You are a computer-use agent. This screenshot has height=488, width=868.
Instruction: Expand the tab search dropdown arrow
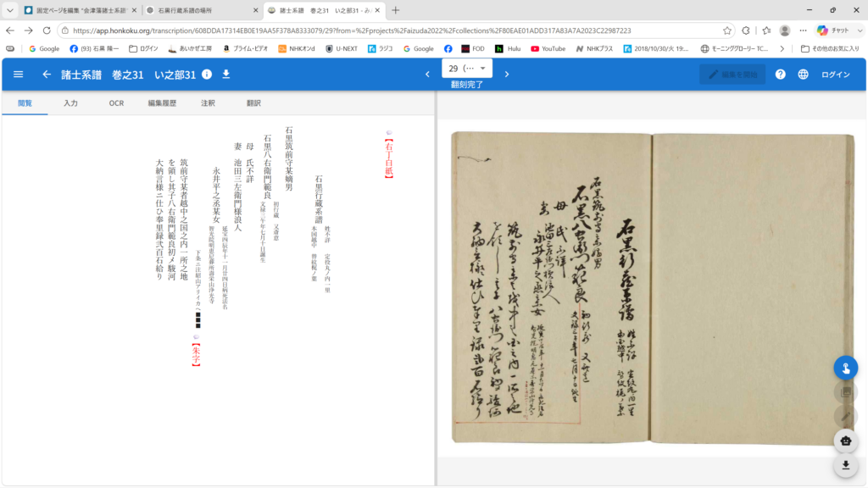[10, 10]
